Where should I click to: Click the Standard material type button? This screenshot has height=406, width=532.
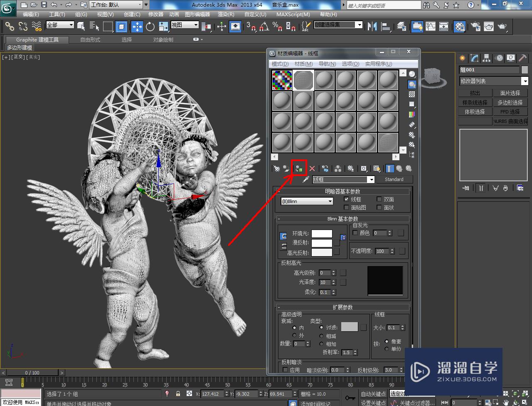(x=394, y=179)
